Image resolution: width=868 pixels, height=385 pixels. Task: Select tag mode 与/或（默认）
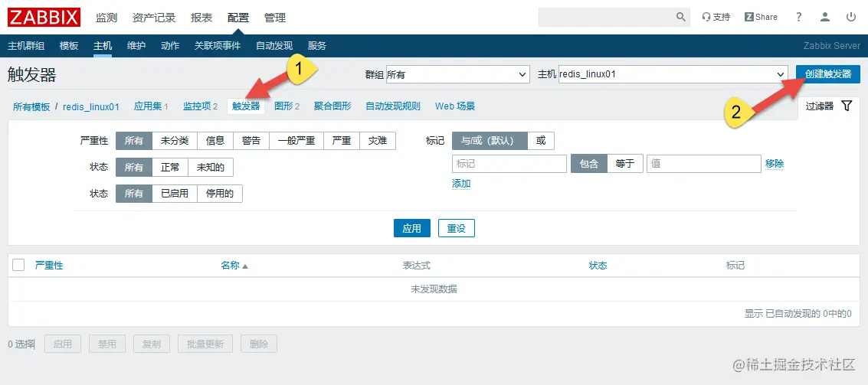tap(490, 141)
